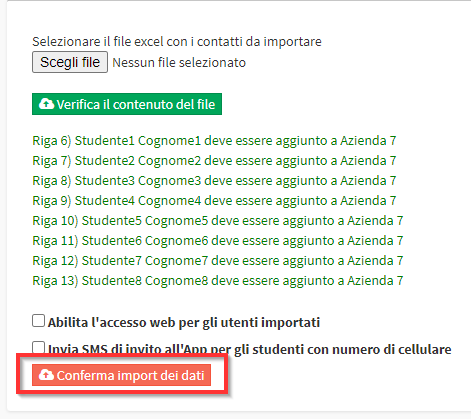Click Azienda 7 in the Riga 13 line
Viewport: 471px width, 419px height.
point(375,281)
